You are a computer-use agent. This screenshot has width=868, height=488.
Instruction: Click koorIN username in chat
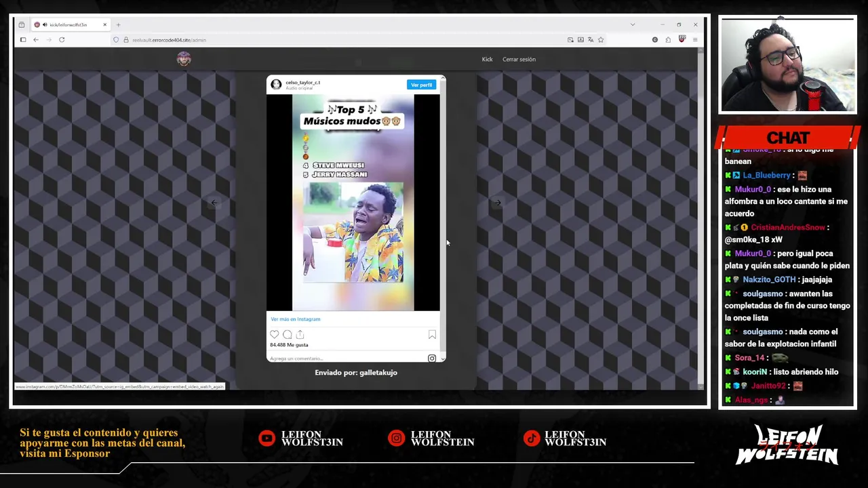tap(754, 372)
